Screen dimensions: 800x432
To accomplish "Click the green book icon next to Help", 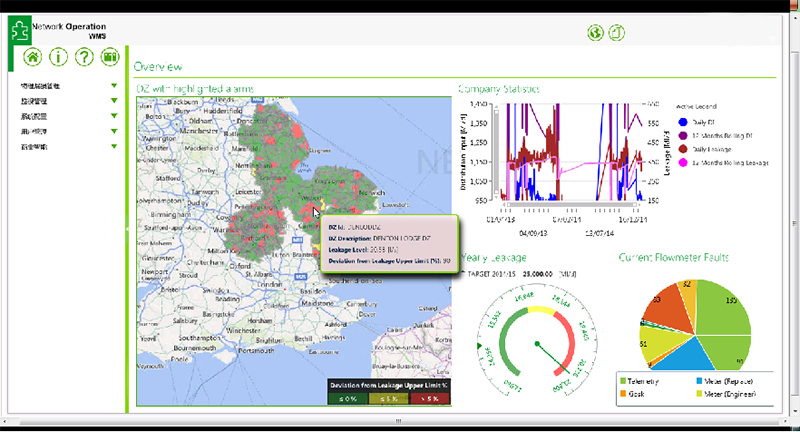I will click(110, 56).
